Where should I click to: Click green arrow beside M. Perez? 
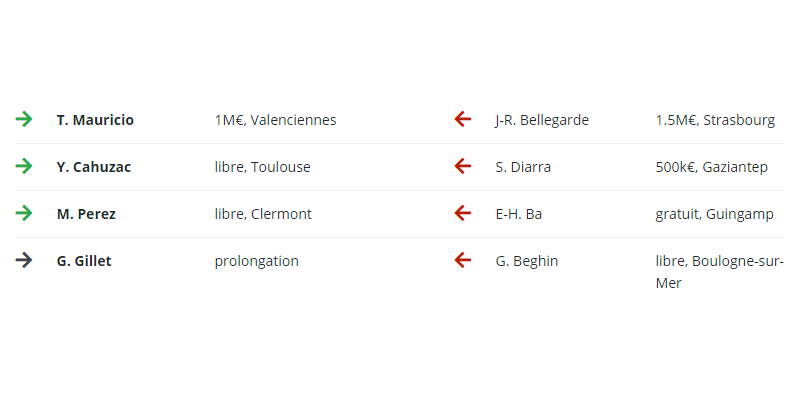23,213
